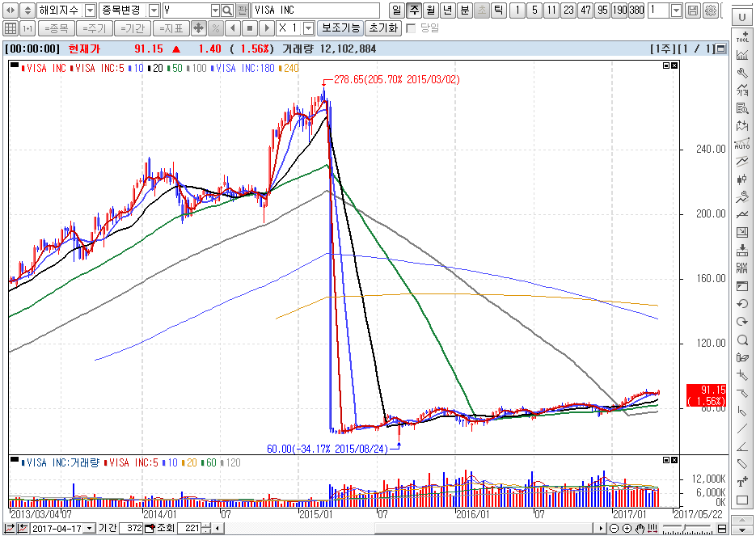Click the 보조기능 button

point(340,28)
